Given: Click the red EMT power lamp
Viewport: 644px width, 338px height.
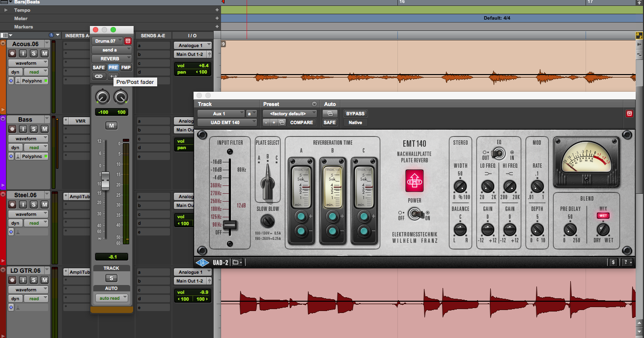Looking at the screenshot, I should pyautogui.click(x=415, y=181).
